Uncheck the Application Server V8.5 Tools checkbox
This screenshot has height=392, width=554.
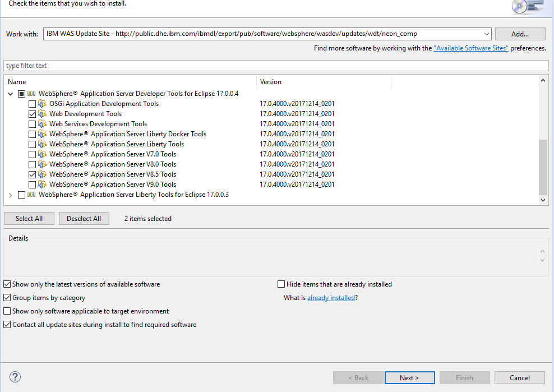click(x=32, y=174)
